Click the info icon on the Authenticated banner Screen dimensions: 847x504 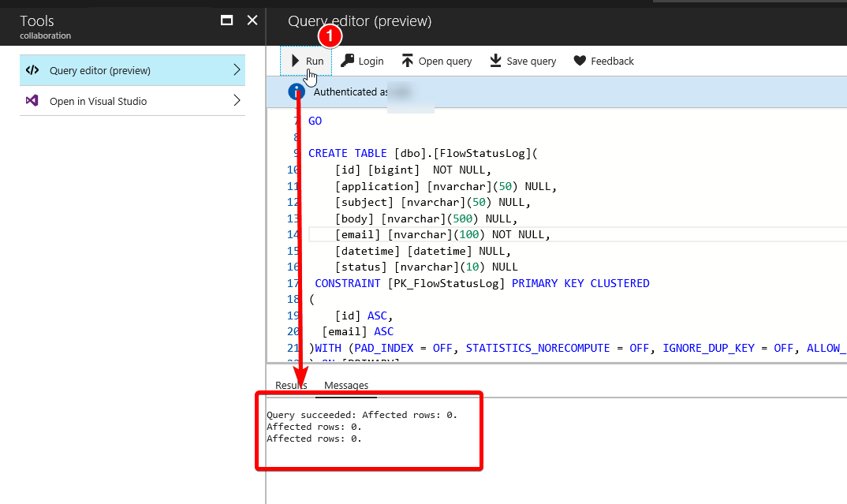point(296,91)
